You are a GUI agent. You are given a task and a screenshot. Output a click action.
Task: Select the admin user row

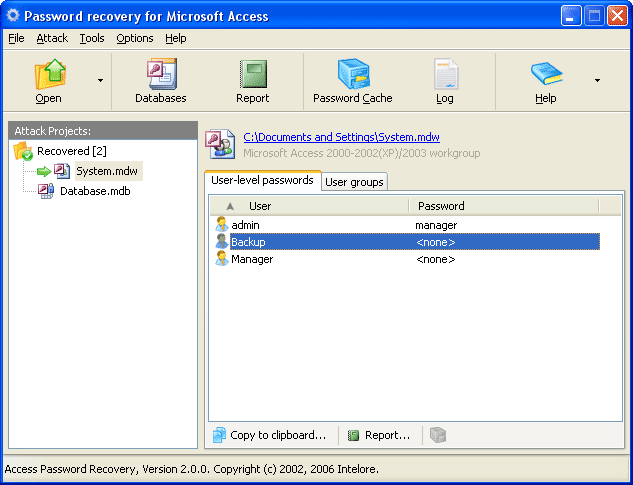coord(407,225)
